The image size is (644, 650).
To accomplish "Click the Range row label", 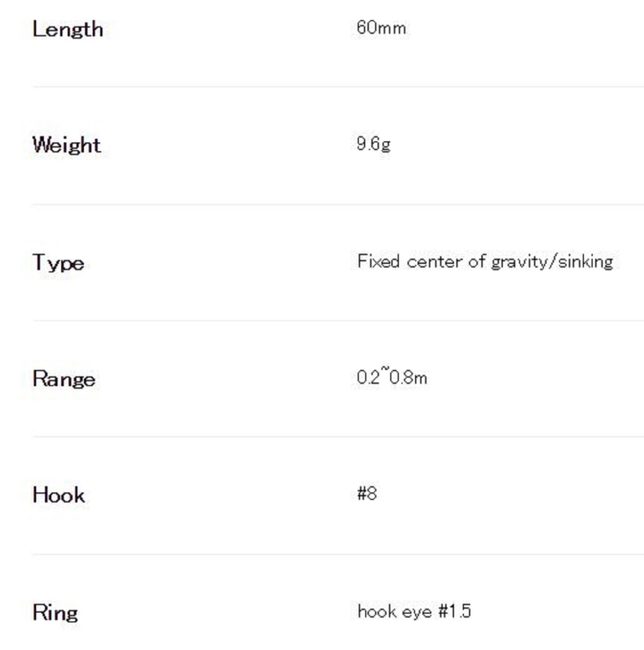I will 64,379.
